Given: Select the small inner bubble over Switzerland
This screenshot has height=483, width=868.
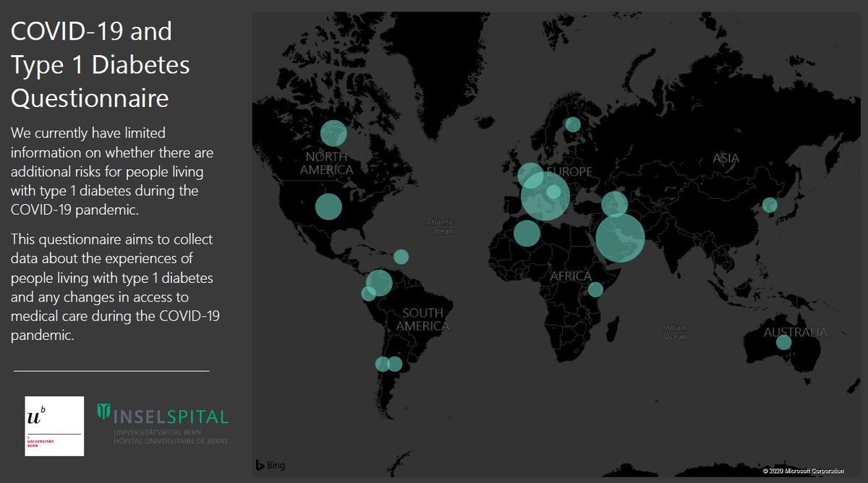Looking at the screenshot, I should click(x=553, y=192).
